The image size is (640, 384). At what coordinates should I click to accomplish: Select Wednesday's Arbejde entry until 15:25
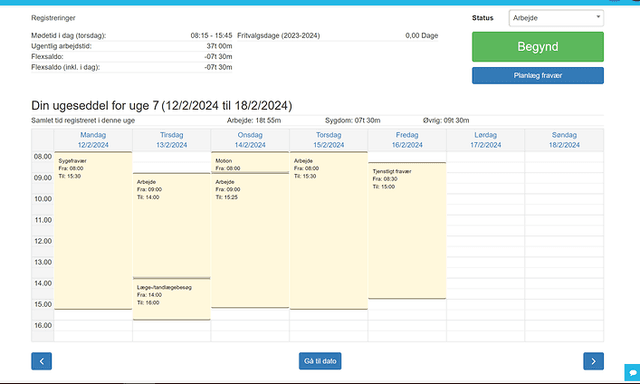point(250,240)
